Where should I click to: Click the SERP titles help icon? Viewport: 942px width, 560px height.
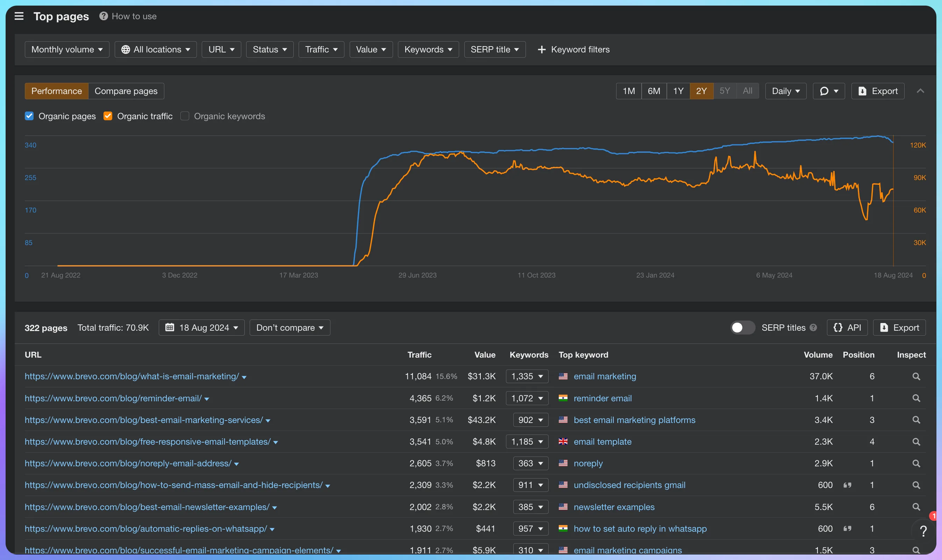pyautogui.click(x=813, y=328)
